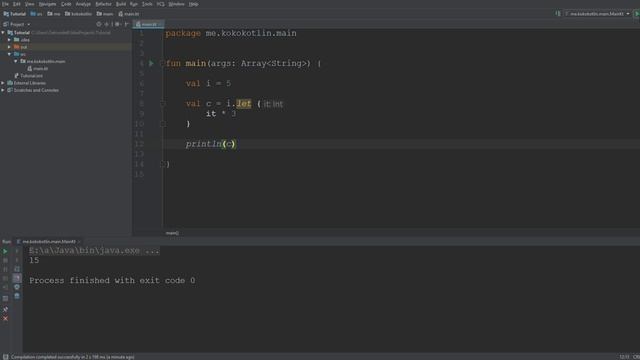
Task: Click the tool window toggle in status bar
Action: click(x=5, y=357)
